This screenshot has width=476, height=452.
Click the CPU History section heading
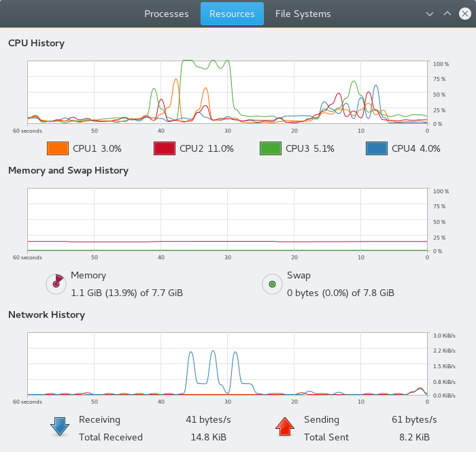[36, 44]
